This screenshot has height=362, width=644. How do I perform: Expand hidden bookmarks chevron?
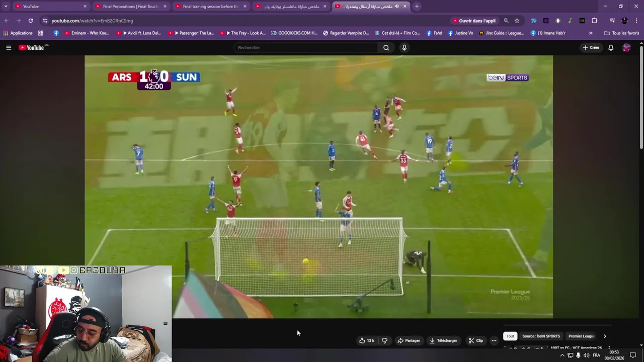(x=591, y=33)
